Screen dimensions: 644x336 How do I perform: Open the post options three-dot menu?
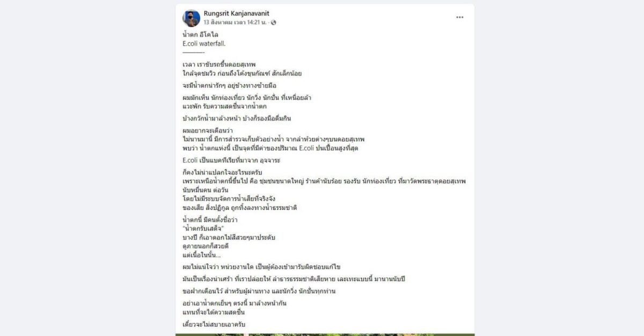tap(459, 17)
